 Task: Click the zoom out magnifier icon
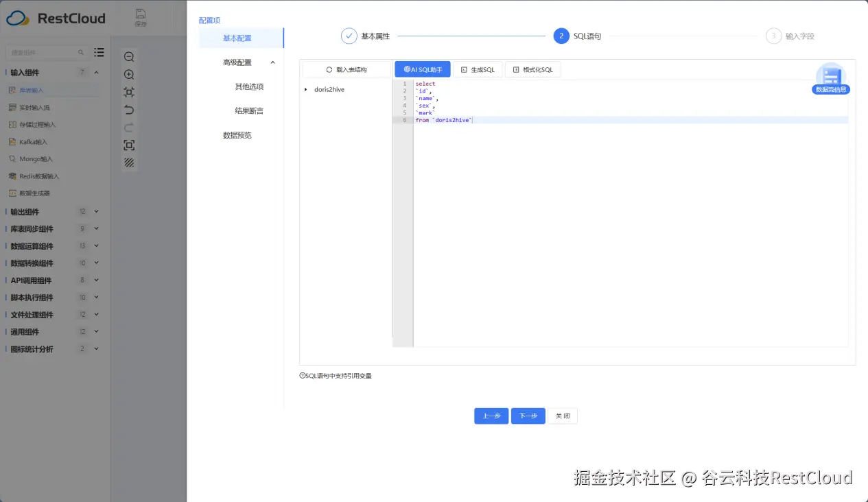coord(129,57)
